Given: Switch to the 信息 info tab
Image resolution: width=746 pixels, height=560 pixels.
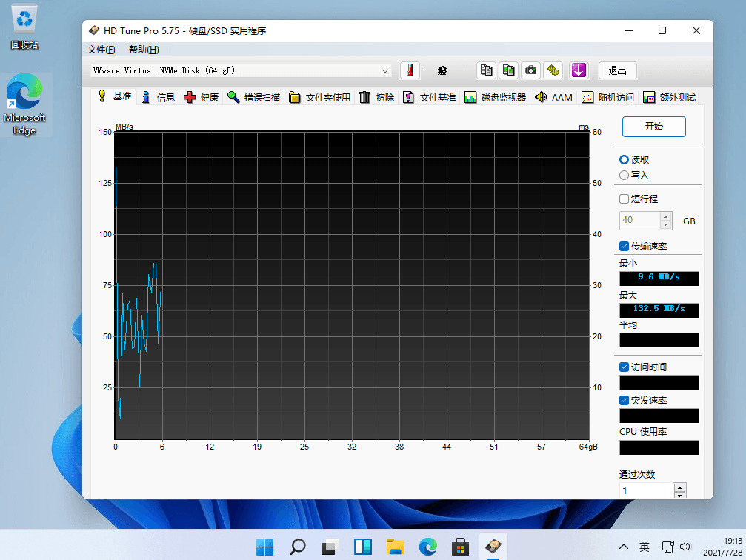Looking at the screenshot, I should pos(159,98).
